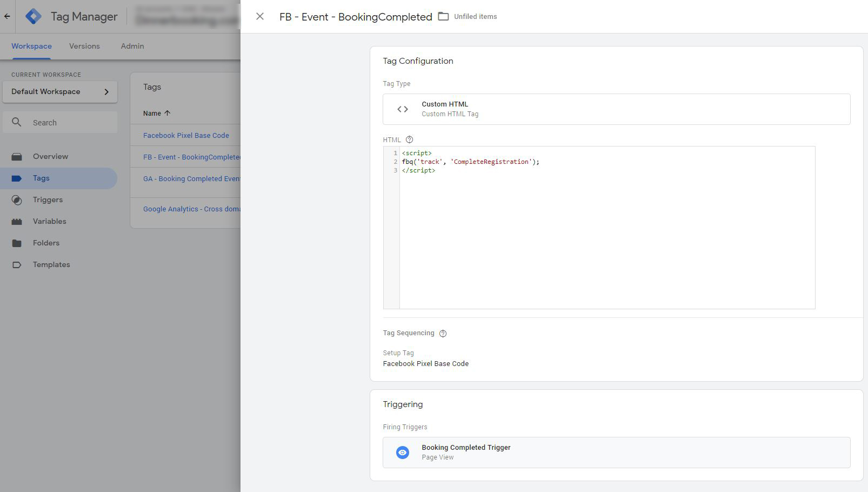Click the Tag Sequencing heading
The width and height of the screenshot is (868, 492).
click(409, 333)
